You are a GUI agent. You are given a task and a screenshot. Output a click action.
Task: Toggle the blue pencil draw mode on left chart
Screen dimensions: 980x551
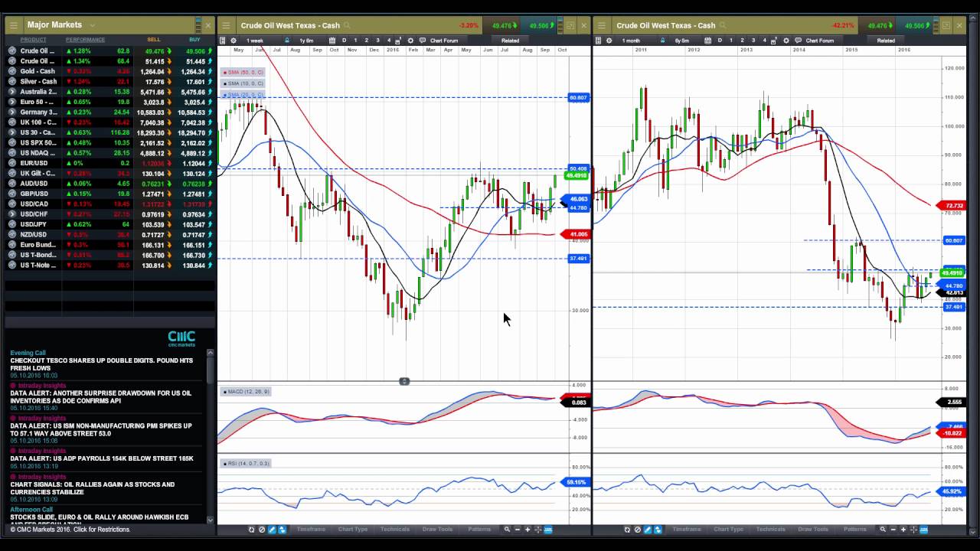[272, 529]
